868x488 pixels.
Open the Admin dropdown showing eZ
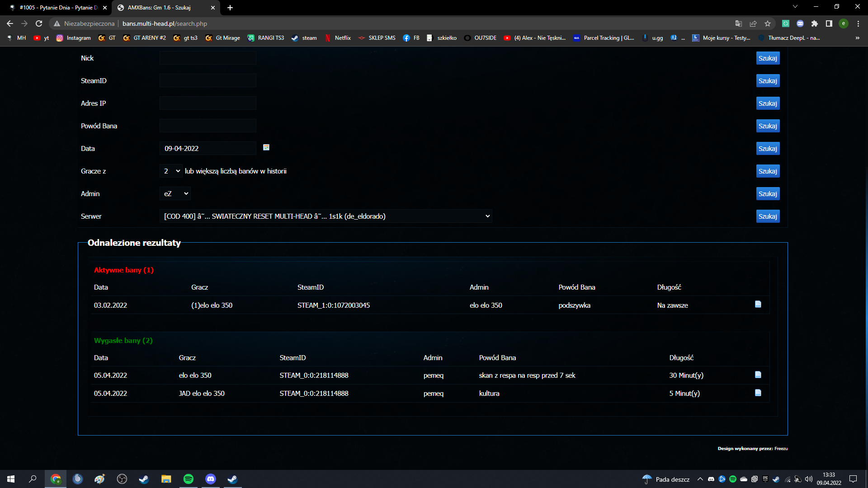coord(175,193)
